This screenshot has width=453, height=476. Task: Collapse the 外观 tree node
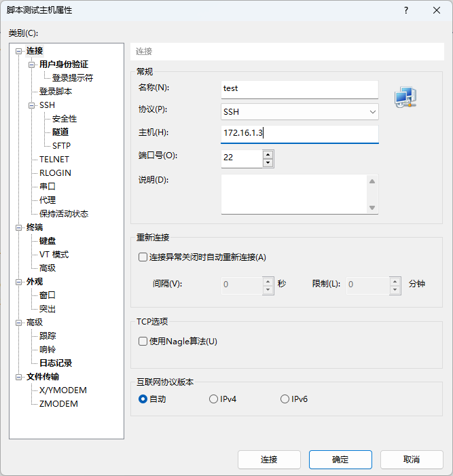[19, 282]
